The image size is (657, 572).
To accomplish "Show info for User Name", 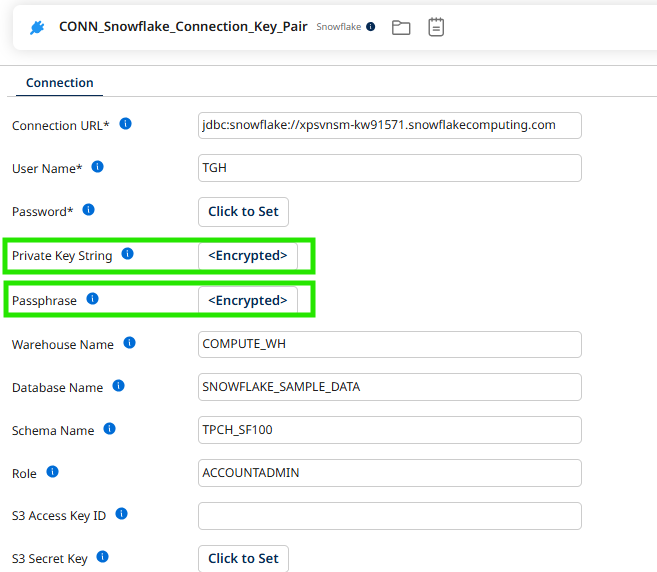I will tap(97, 167).
